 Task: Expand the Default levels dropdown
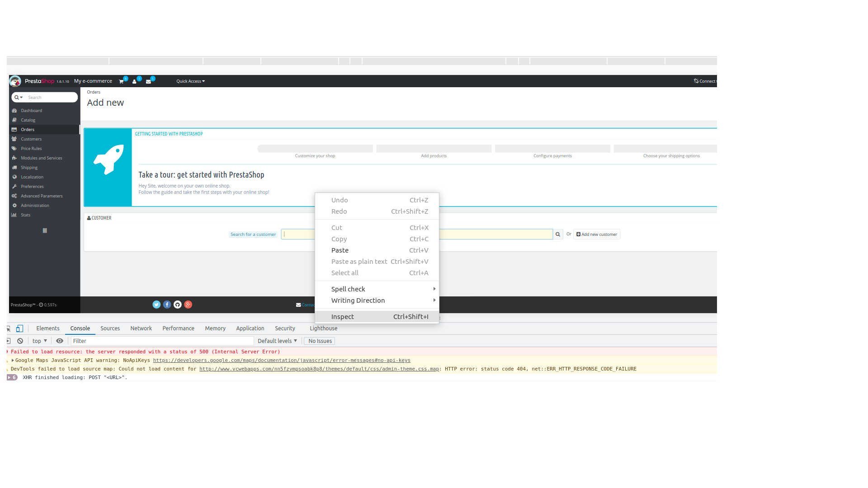tap(277, 341)
